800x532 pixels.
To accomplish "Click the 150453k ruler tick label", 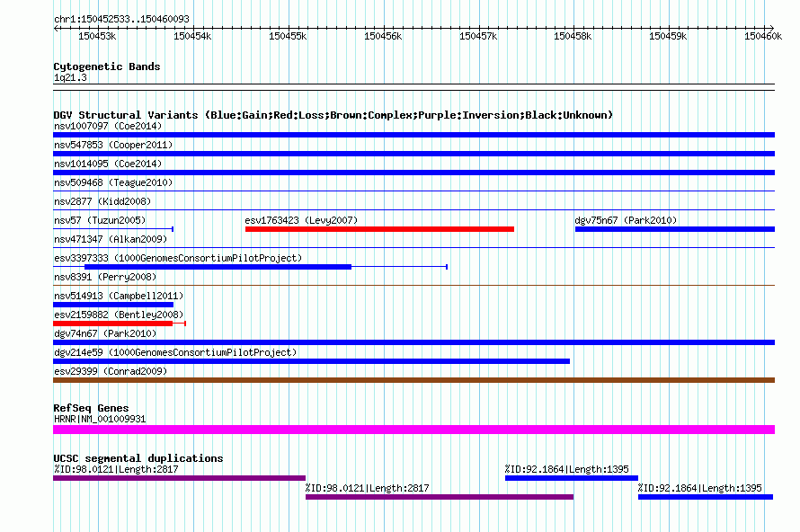I will point(97,37).
